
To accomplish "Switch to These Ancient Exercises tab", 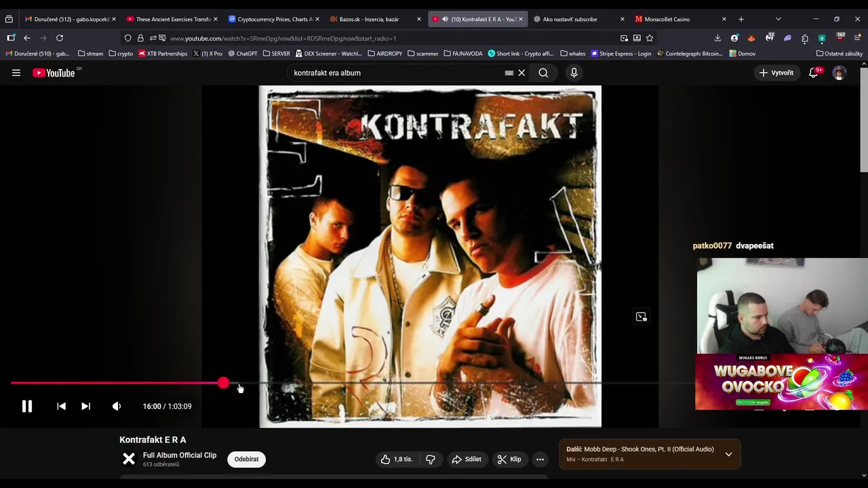I will click(171, 19).
